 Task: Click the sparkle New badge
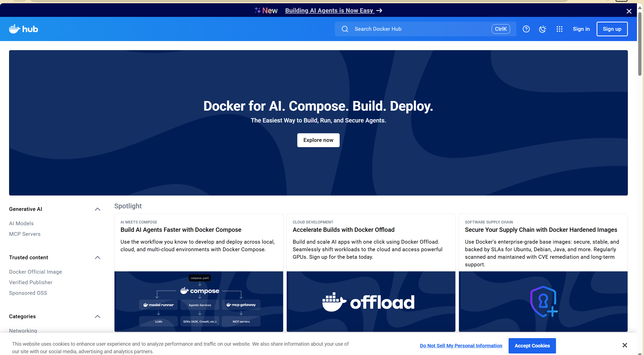(266, 11)
